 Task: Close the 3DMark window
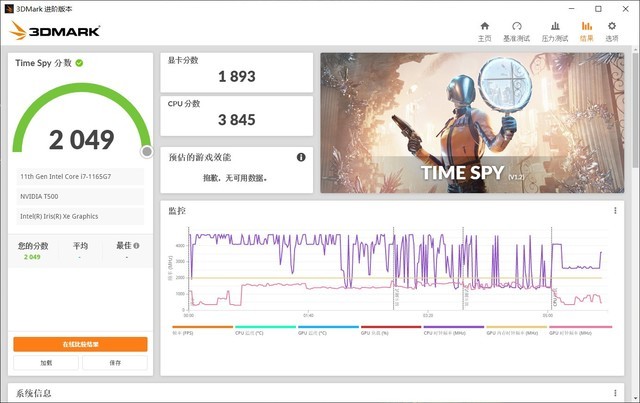click(625, 9)
